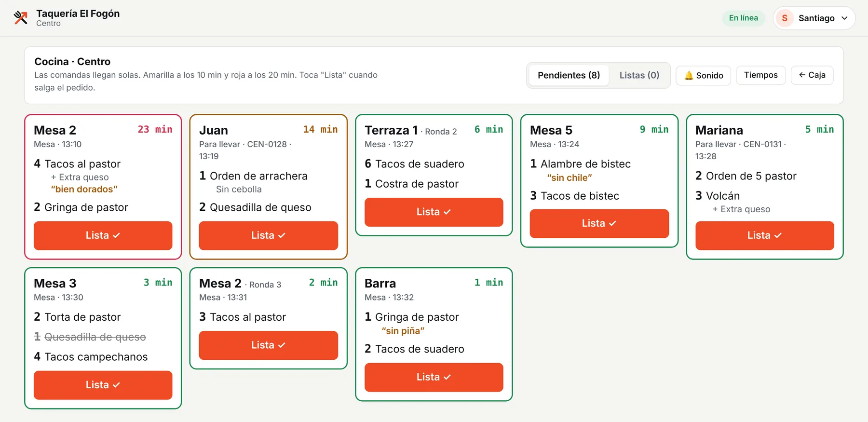Open the Santiago user menu chevron
This screenshot has width=868, height=422.
tap(844, 18)
